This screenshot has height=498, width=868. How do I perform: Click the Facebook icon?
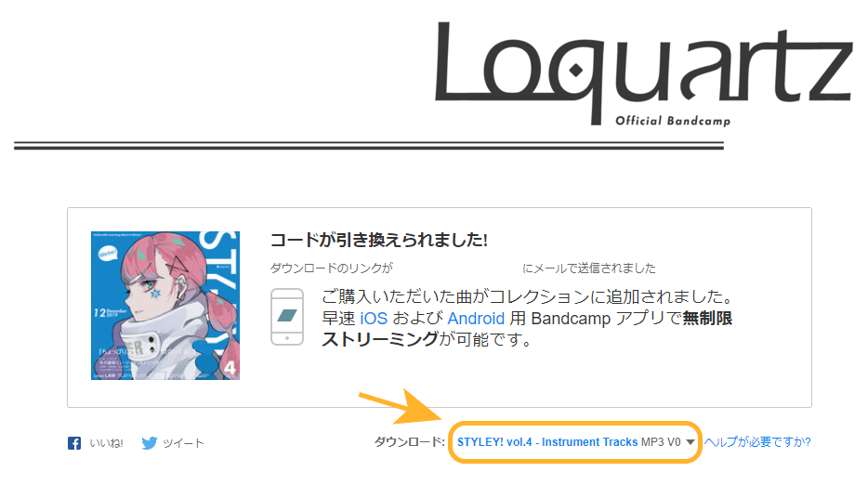(x=74, y=443)
